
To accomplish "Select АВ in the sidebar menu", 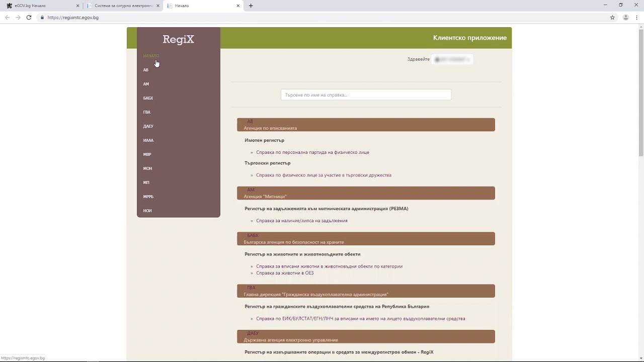I will pyautogui.click(x=146, y=70).
